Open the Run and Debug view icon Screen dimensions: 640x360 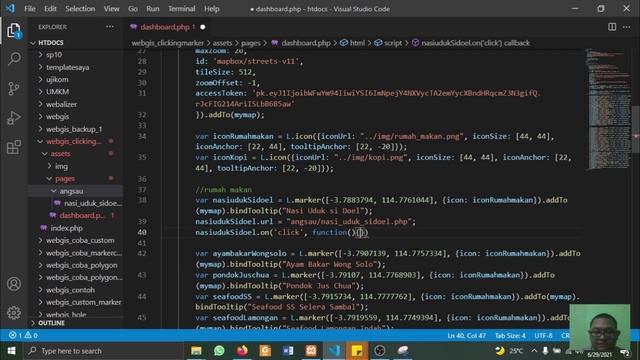tap(13, 118)
